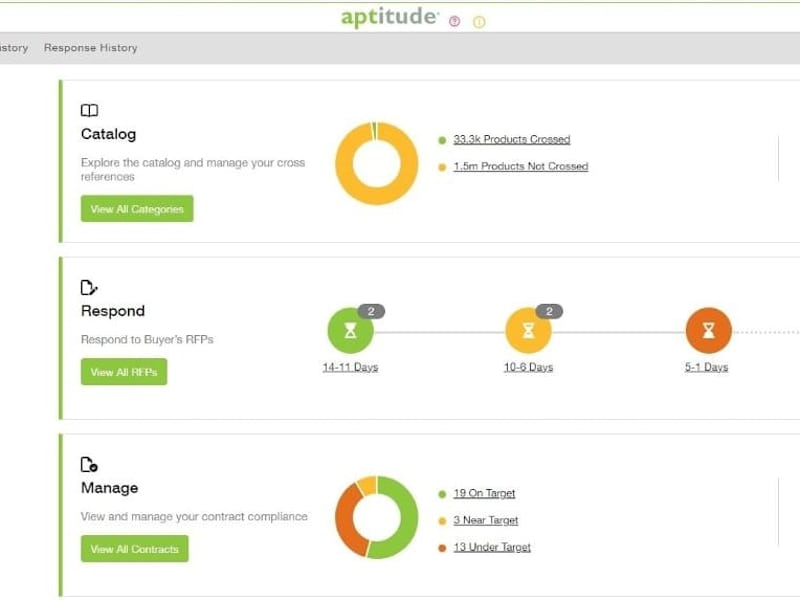Click the View All RFPs button

point(123,372)
